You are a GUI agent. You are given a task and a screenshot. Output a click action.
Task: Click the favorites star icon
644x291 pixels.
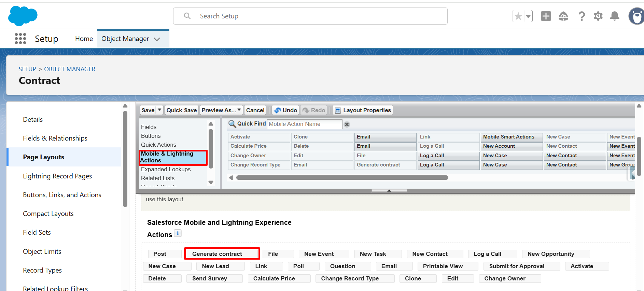pos(518,16)
